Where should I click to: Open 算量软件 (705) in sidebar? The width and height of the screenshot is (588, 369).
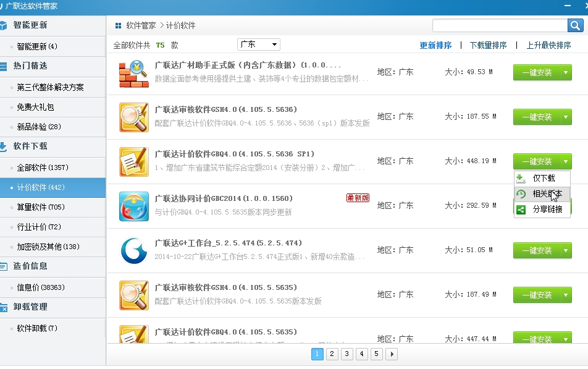pos(52,207)
